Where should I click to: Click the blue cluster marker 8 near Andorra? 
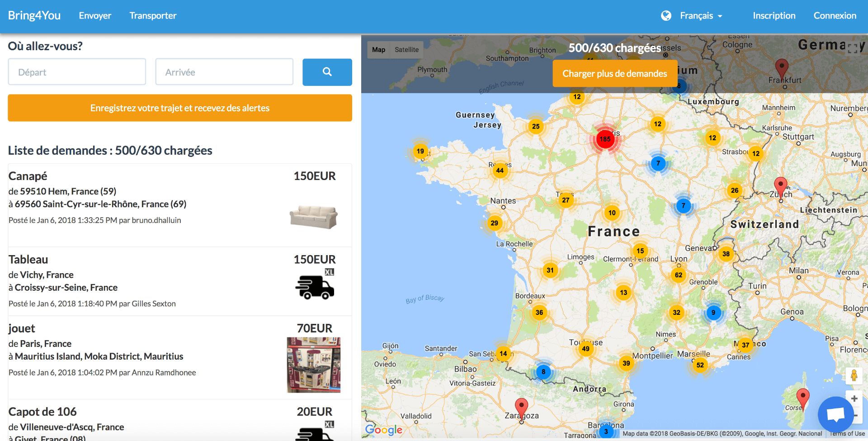click(x=543, y=372)
